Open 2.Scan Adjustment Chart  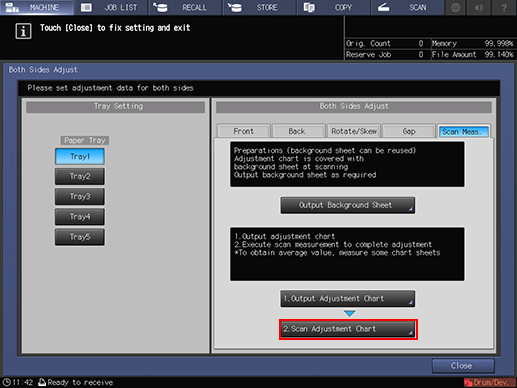tap(348, 329)
